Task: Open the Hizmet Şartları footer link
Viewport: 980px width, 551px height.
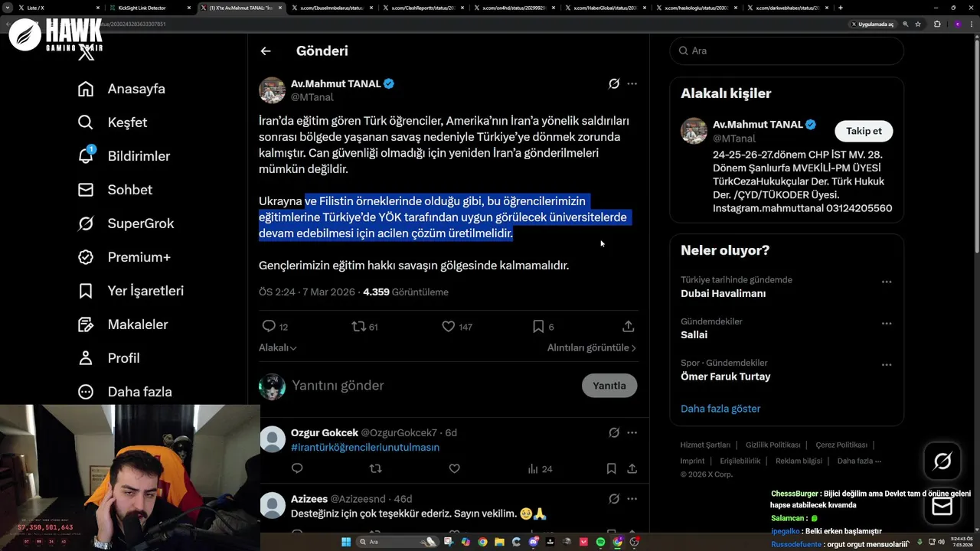Action: click(705, 445)
